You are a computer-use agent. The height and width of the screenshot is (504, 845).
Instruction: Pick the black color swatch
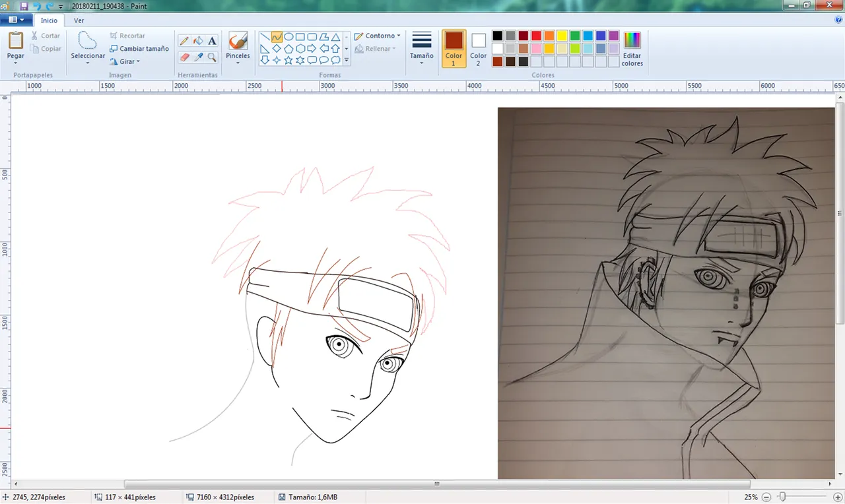click(x=498, y=36)
